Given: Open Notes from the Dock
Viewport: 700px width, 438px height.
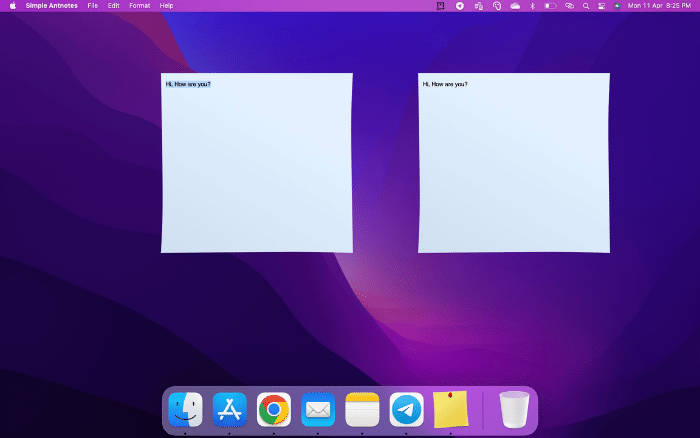Looking at the screenshot, I should 362,409.
